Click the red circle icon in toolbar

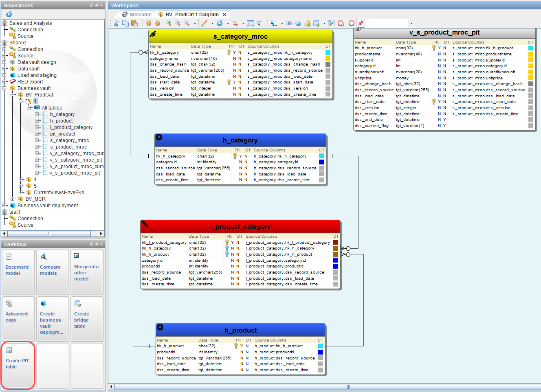click(x=351, y=23)
